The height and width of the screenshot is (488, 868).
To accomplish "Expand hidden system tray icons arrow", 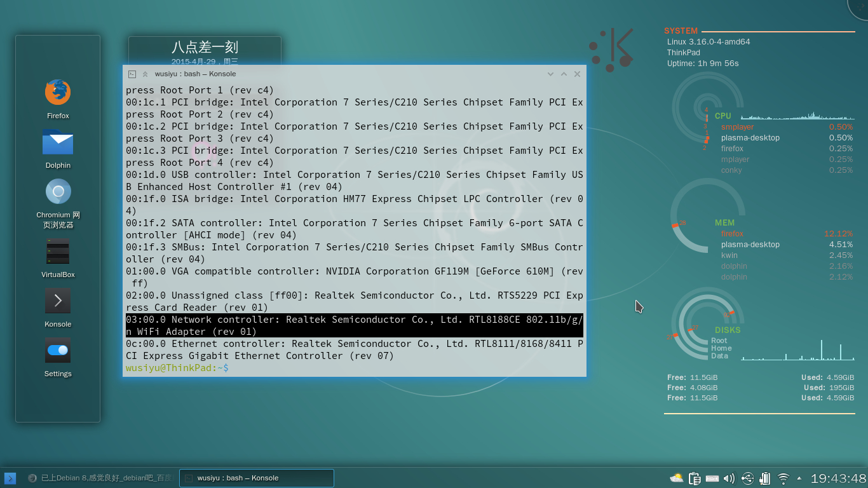I will click(799, 478).
